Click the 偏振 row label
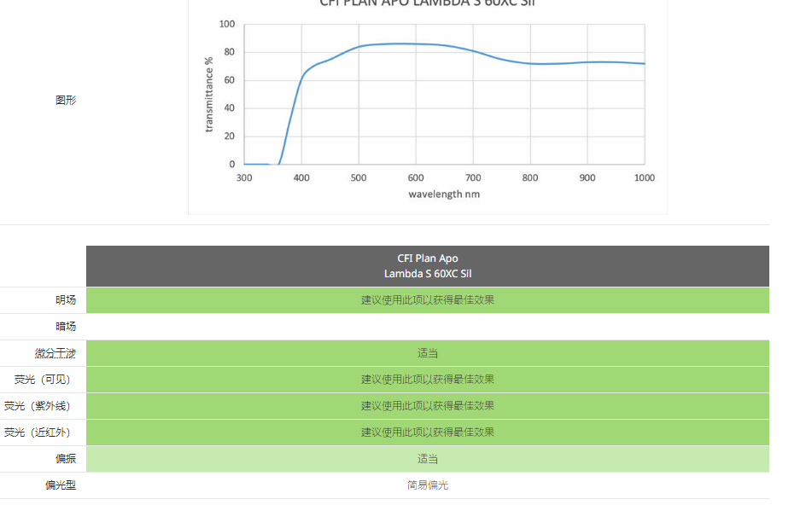This screenshot has height=505, width=812. click(66, 459)
